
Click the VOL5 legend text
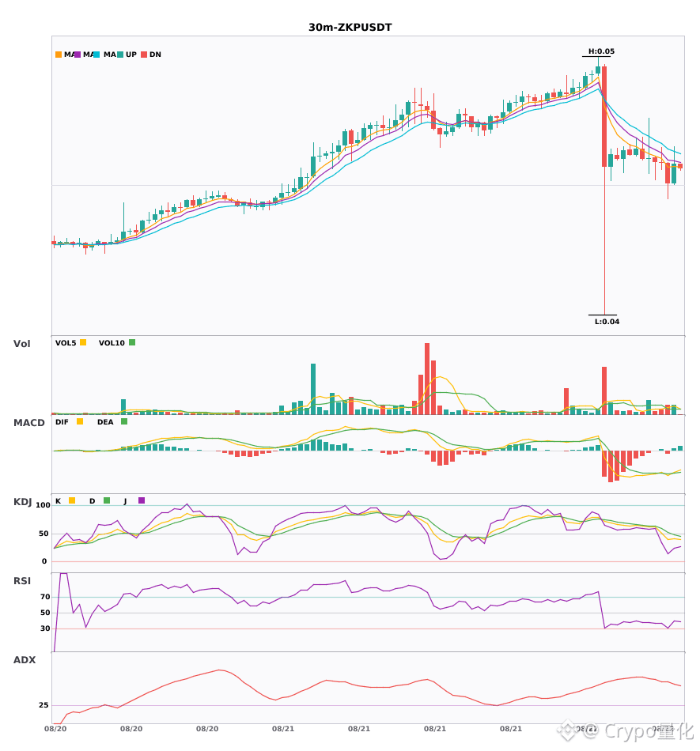pos(66,343)
